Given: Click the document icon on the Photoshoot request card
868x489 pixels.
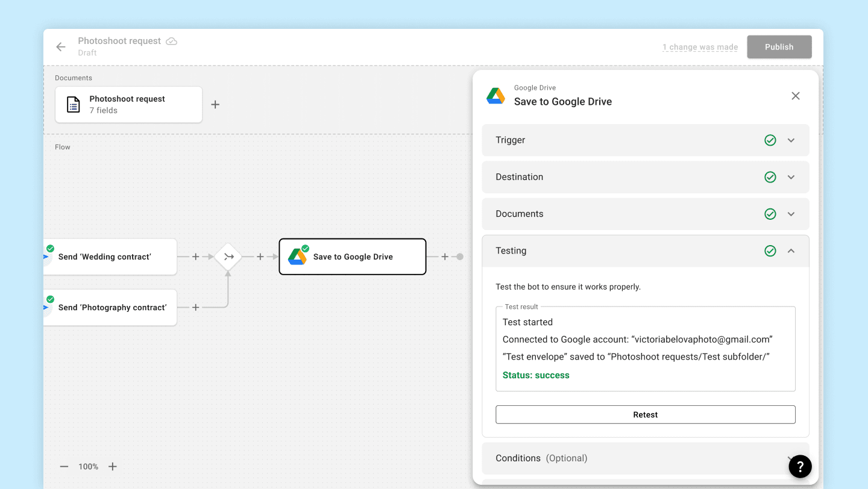Looking at the screenshot, I should coord(73,105).
